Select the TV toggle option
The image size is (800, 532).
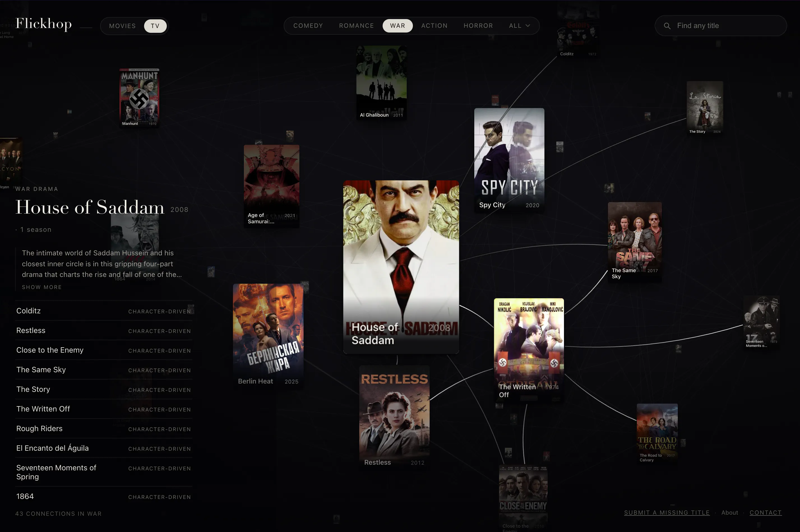[155, 26]
